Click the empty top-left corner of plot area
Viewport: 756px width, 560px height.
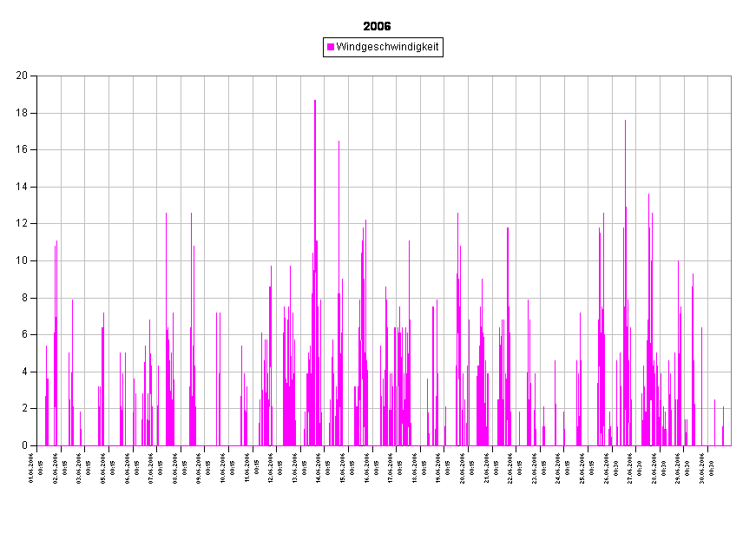click(x=49, y=87)
